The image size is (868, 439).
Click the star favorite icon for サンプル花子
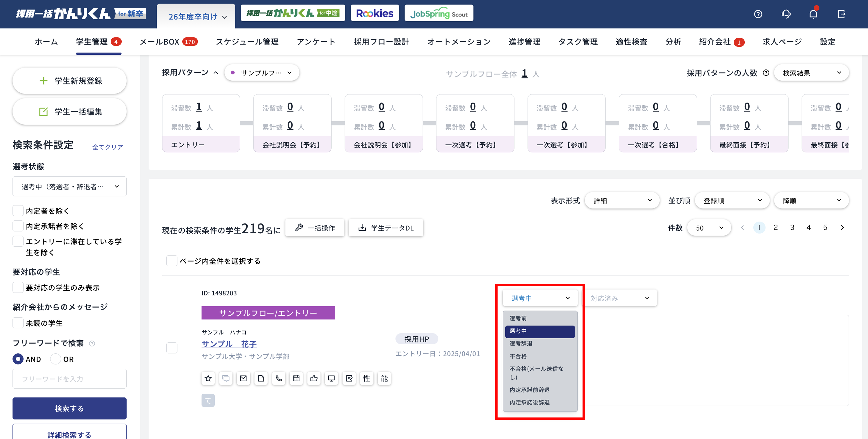[x=208, y=378]
